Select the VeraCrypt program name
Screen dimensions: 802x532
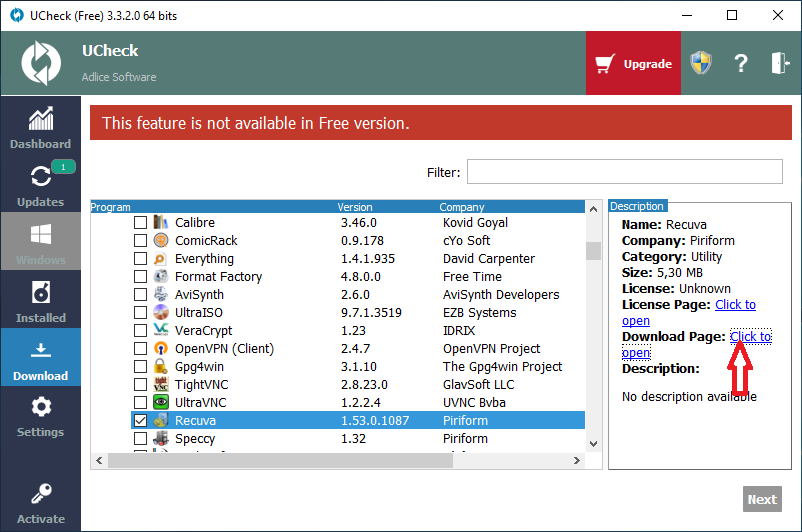pos(203,331)
